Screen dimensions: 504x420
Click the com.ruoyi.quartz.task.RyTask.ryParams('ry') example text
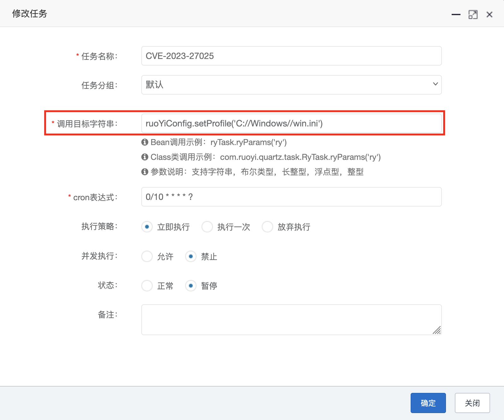(x=300, y=157)
